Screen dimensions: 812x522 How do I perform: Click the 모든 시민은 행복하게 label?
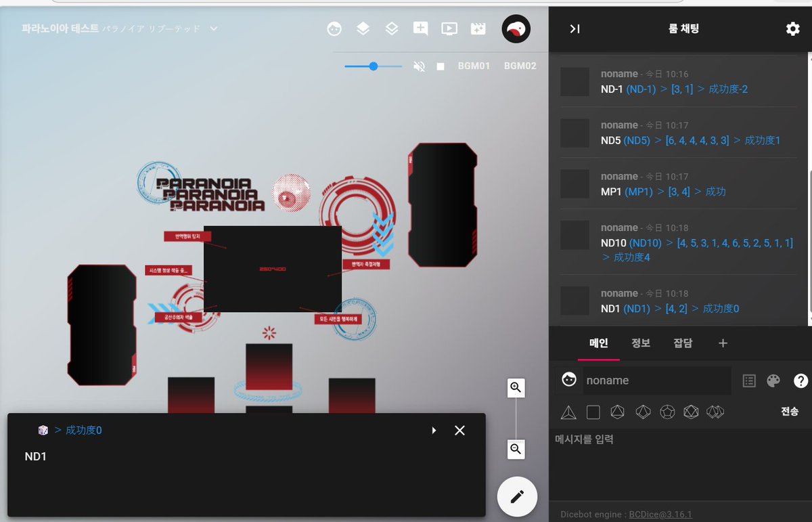338,318
